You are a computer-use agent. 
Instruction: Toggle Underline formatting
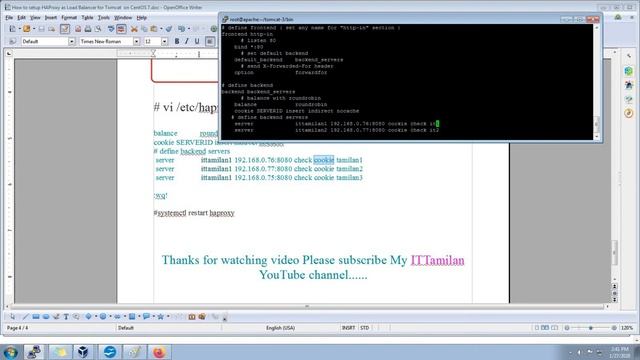(x=197, y=41)
